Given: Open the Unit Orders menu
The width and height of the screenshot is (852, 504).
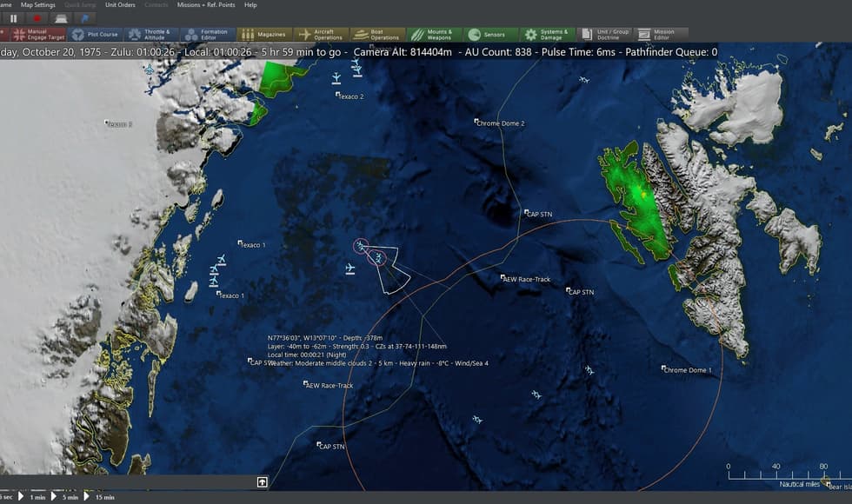Looking at the screenshot, I should point(120,5).
